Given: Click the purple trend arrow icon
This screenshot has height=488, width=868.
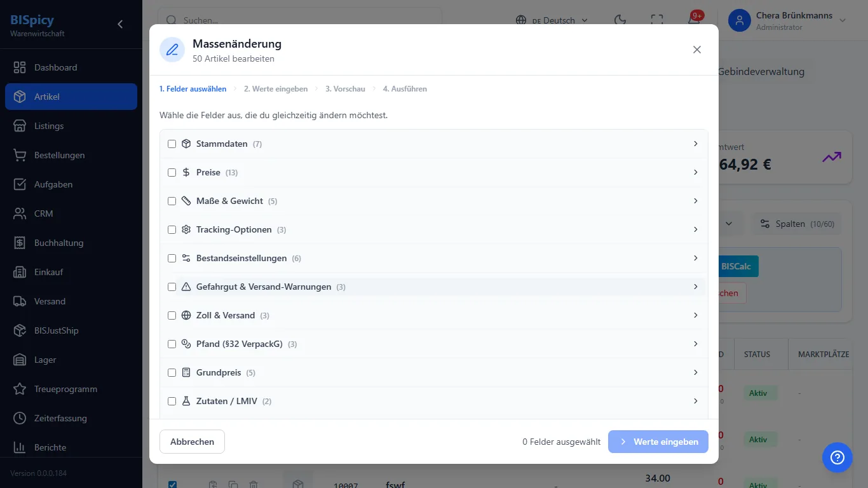Looking at the screenshot, I should point(832,157).
